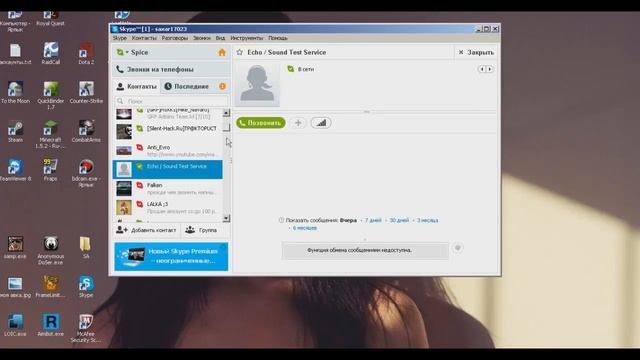Screen dimensions: 640x360
Task: Click the Закрыть conversation button
Action: tap(476, 52)
